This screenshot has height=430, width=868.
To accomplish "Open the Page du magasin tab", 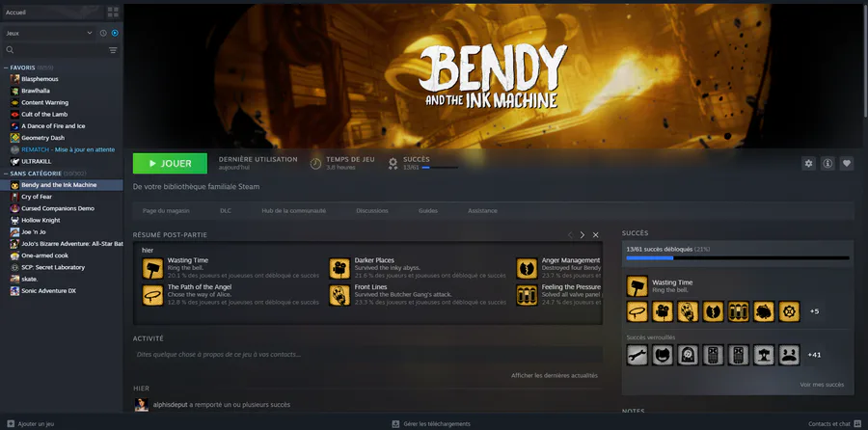I will pyautogui.click(x=166, y=211).
